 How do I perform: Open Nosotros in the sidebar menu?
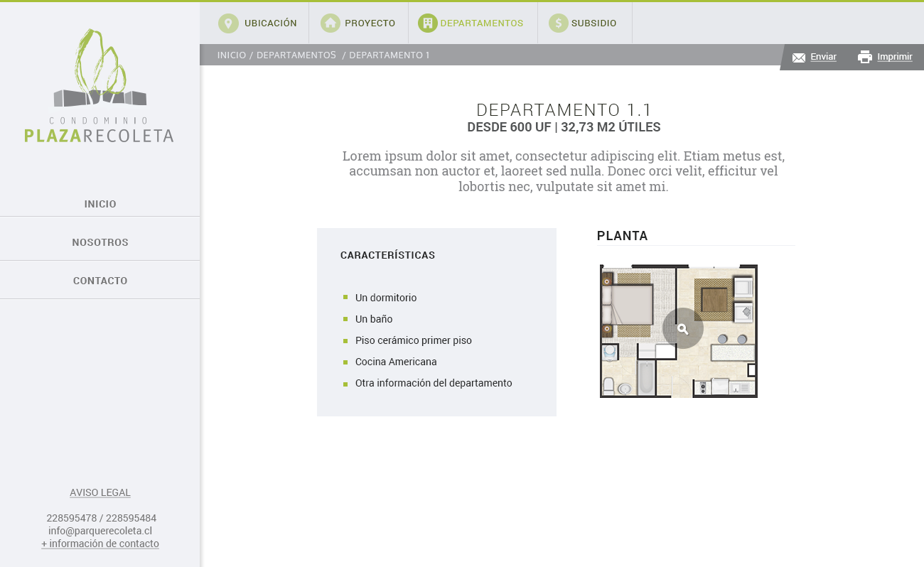tap(100, 242)
